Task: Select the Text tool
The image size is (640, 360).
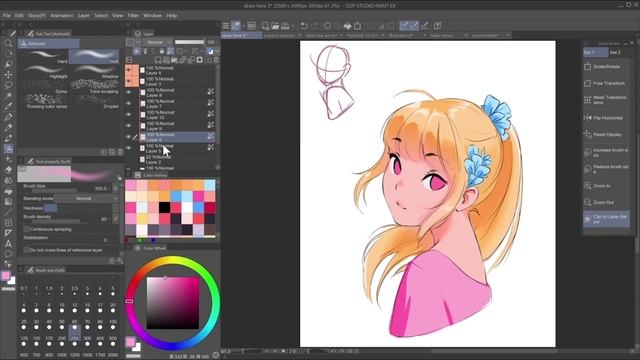Action: tap(8, 244)
